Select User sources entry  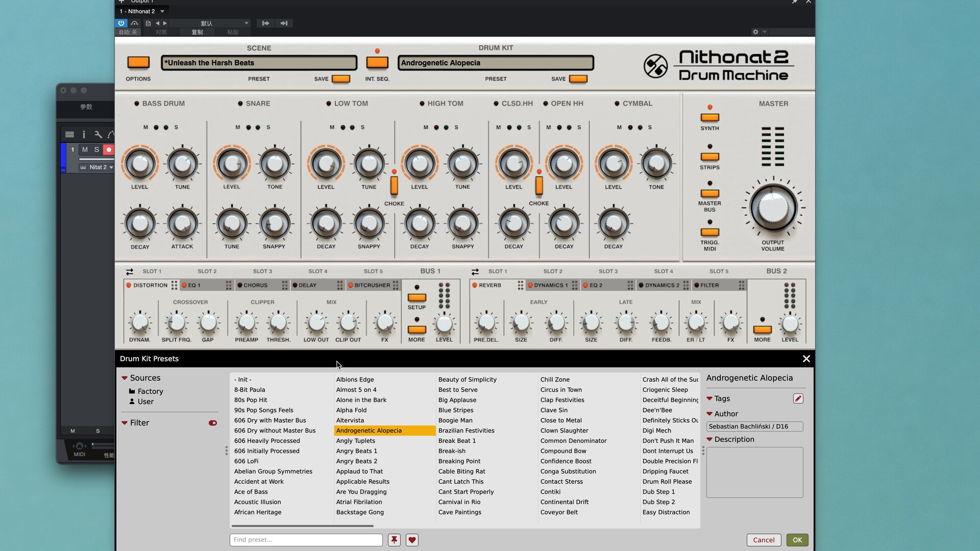(141, 402)
